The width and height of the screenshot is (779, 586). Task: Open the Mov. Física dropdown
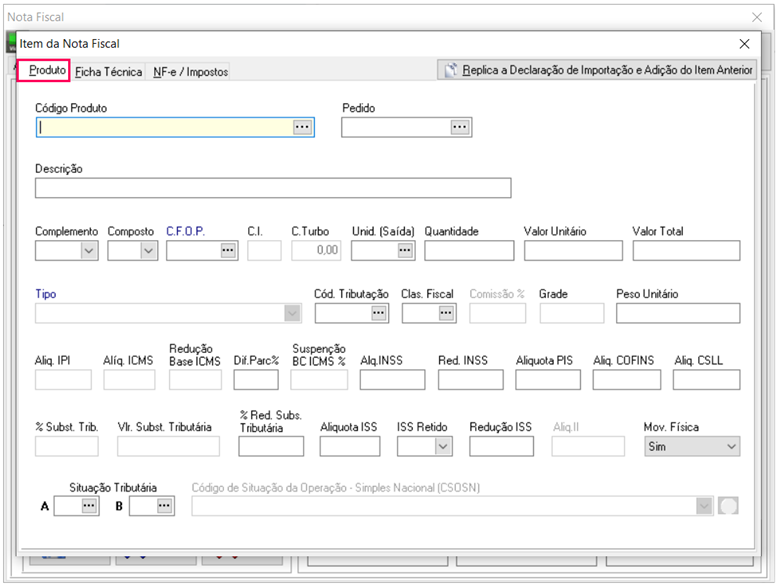click(x=730, y=446)
